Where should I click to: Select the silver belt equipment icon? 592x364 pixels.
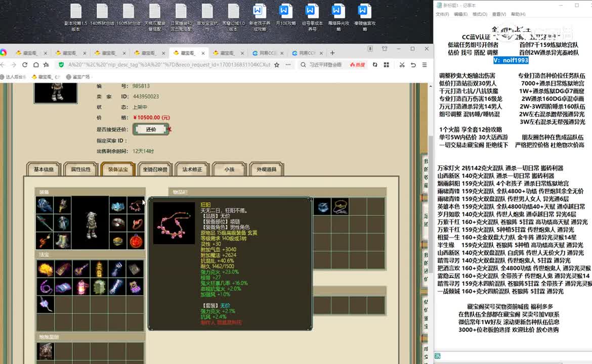point(118,223)
